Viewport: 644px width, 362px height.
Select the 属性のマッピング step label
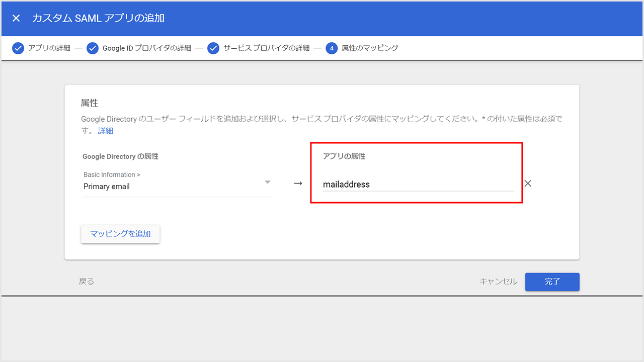coord(370,48)
